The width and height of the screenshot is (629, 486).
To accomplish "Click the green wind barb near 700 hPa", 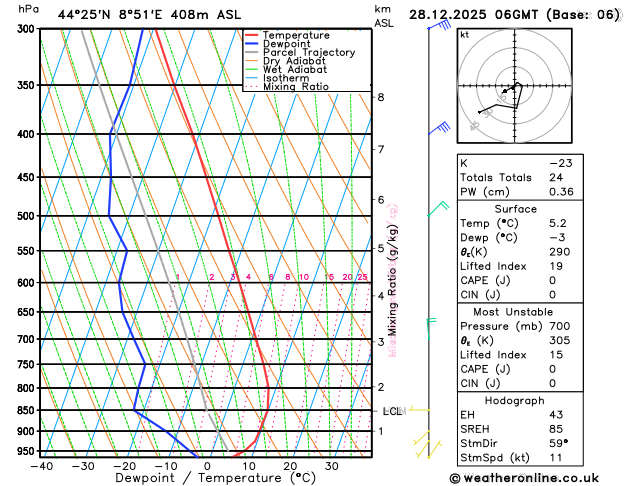I will pyautogui.click(x=431, y=329).
